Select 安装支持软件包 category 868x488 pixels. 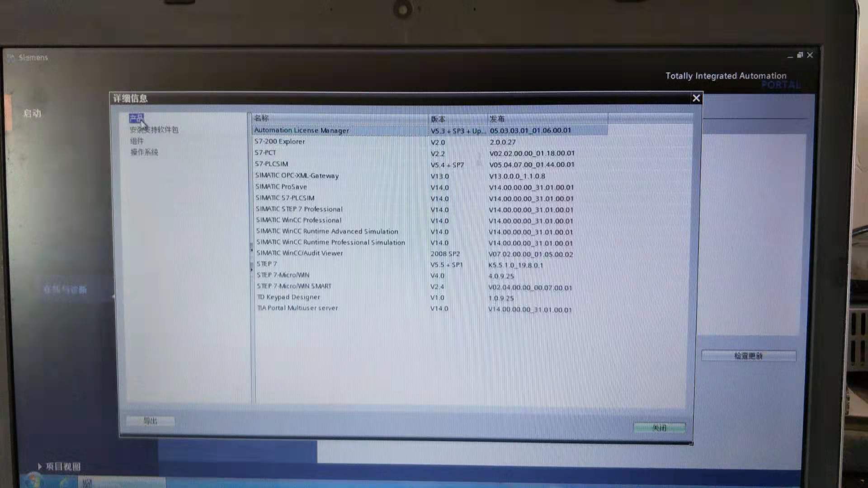[154, 130]
